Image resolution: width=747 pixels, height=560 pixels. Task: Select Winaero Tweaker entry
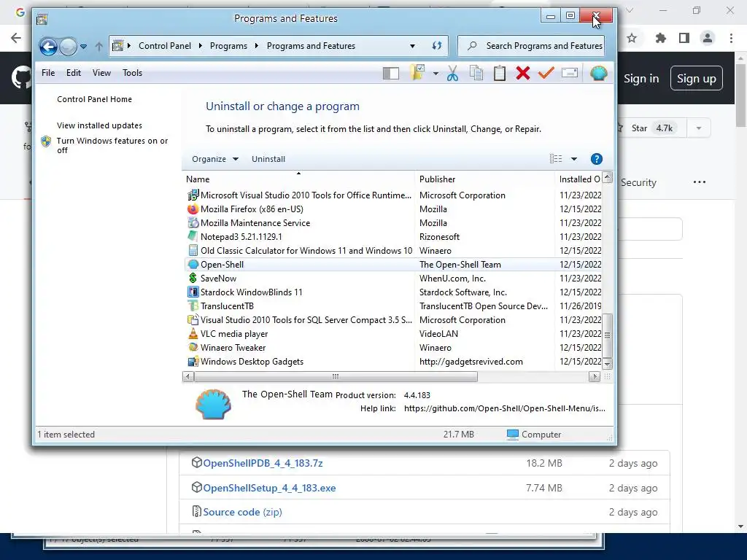[392, 348]
